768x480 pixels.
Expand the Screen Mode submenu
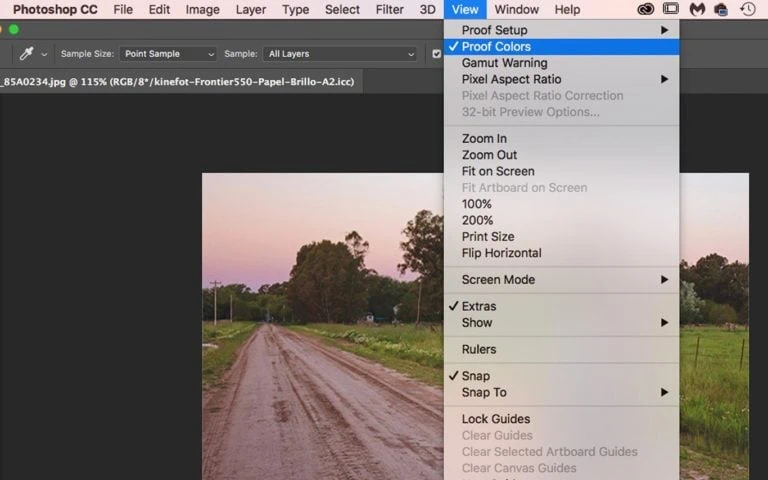(x=561, y=280)
